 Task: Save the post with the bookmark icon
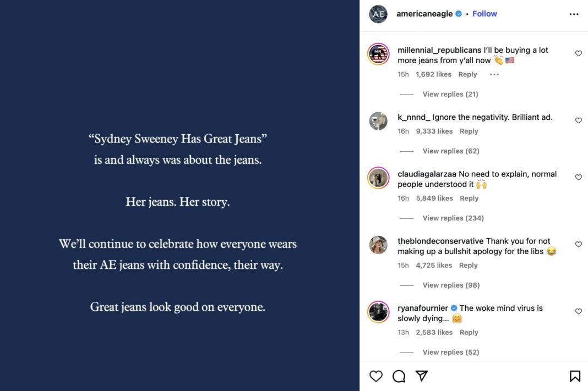pyautogui.click(x=575, y=376)
